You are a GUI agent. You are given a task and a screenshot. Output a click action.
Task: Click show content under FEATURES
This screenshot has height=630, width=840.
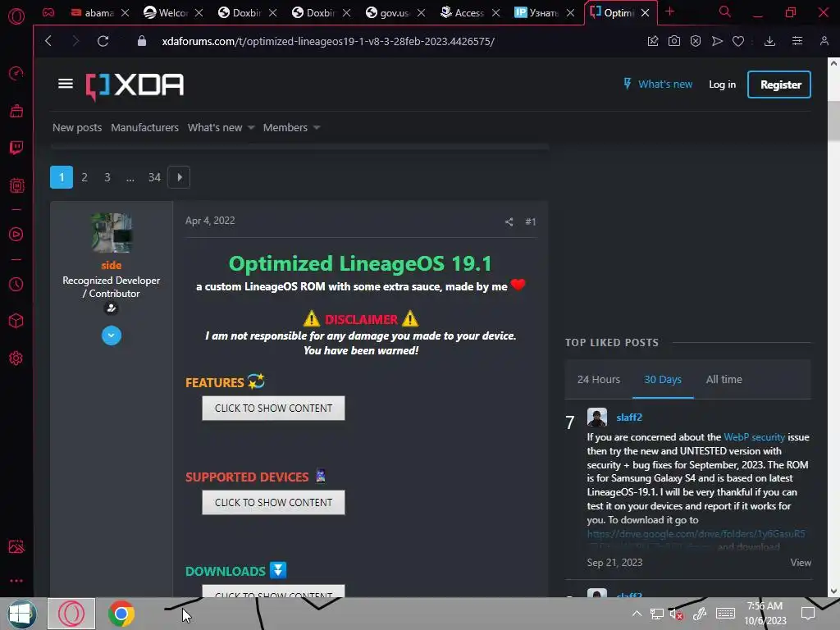(x=273, y=409)
